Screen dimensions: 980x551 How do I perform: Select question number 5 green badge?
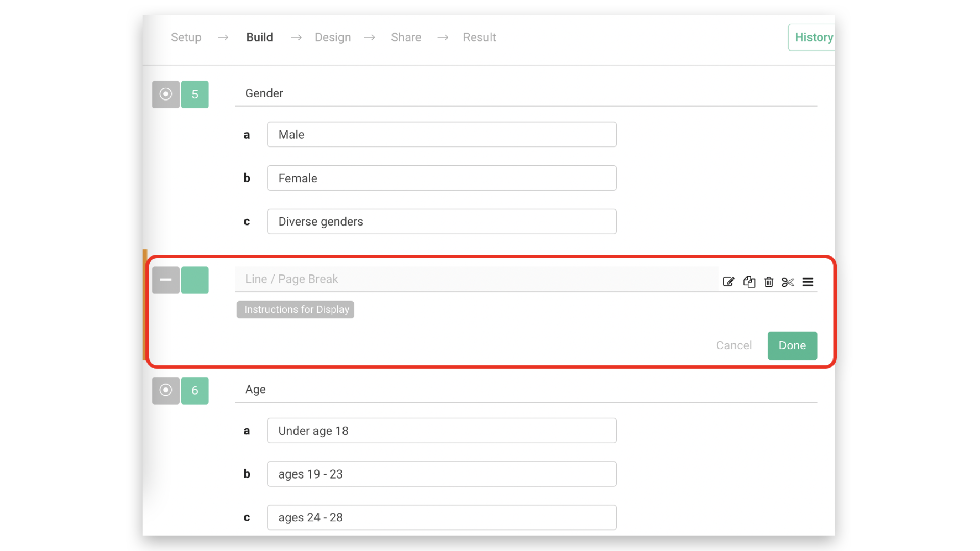[x=194, y=94]
